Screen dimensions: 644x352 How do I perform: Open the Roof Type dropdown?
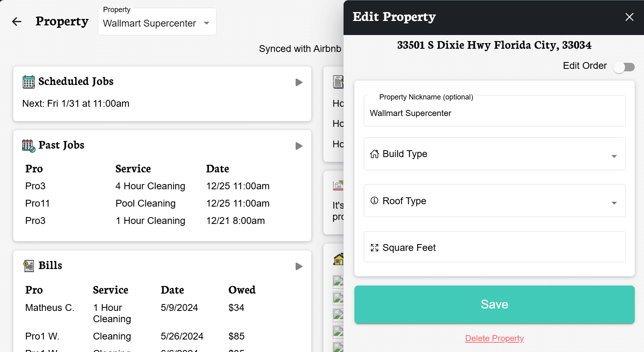click(x=614, y=203)
